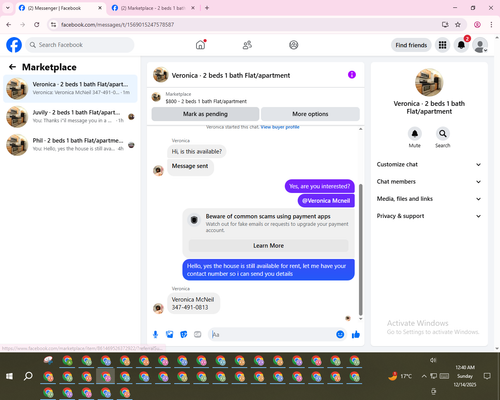
Task: Open the sticker picker icon
Action: [x=184, y=334]
